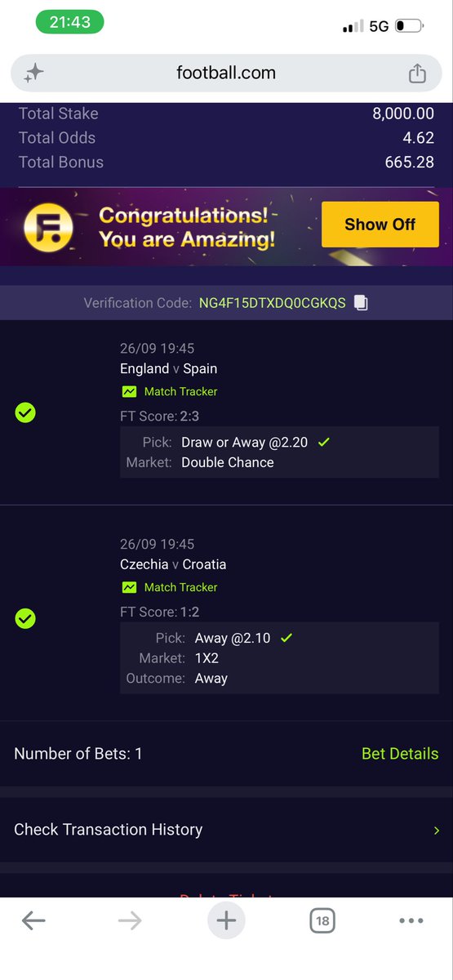Image resolution: width=453 pixels, height=980 pixels.
Task: Open a new tab with plus button
Action: point(226,921)
